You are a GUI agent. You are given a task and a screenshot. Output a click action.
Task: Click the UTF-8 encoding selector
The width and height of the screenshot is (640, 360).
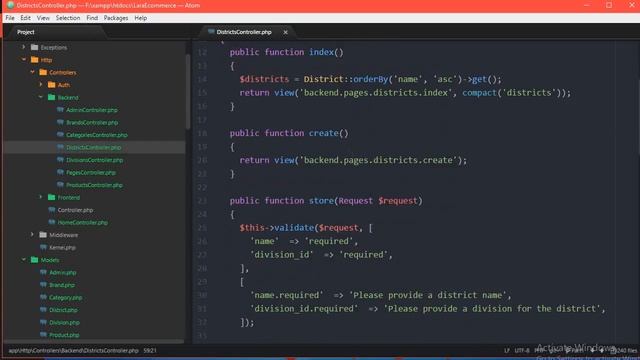click(522, 350)
